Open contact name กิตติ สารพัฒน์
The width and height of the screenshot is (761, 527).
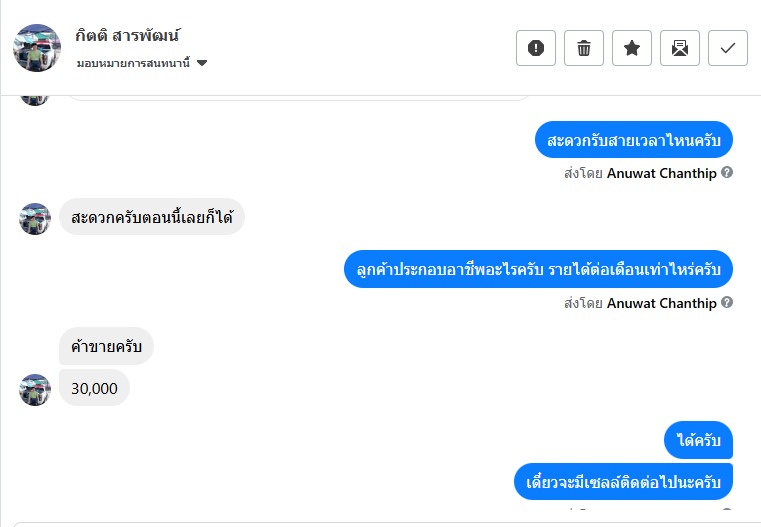coord(127,36)
